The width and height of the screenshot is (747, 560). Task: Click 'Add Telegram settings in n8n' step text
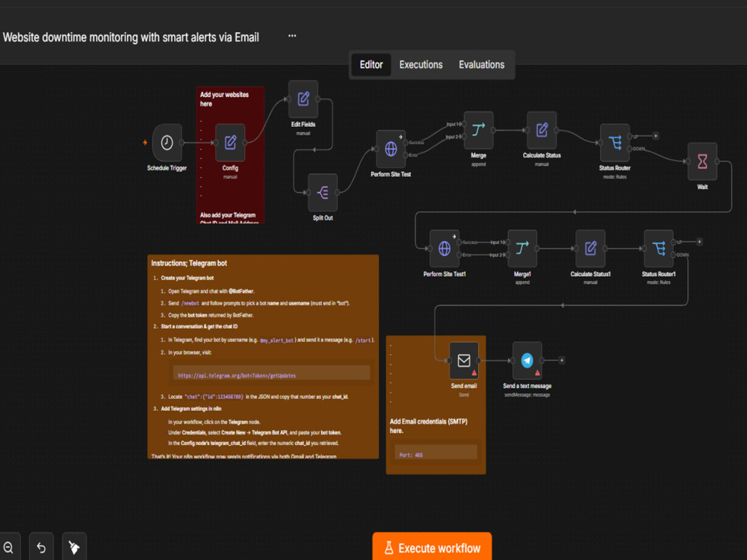[191, 408]
